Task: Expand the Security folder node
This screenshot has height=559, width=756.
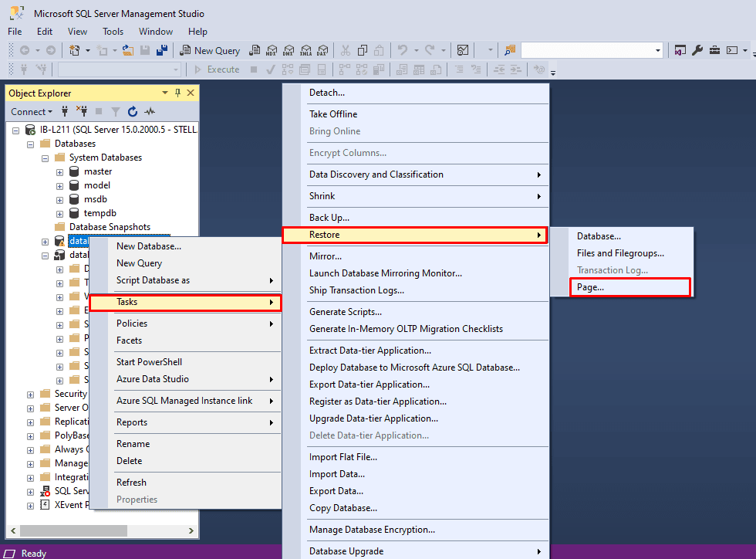Action: (30, 395)
